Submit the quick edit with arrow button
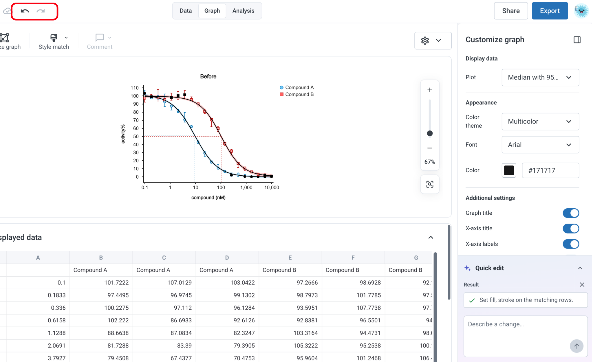593x364 pixels. click(x=576, y=346)
